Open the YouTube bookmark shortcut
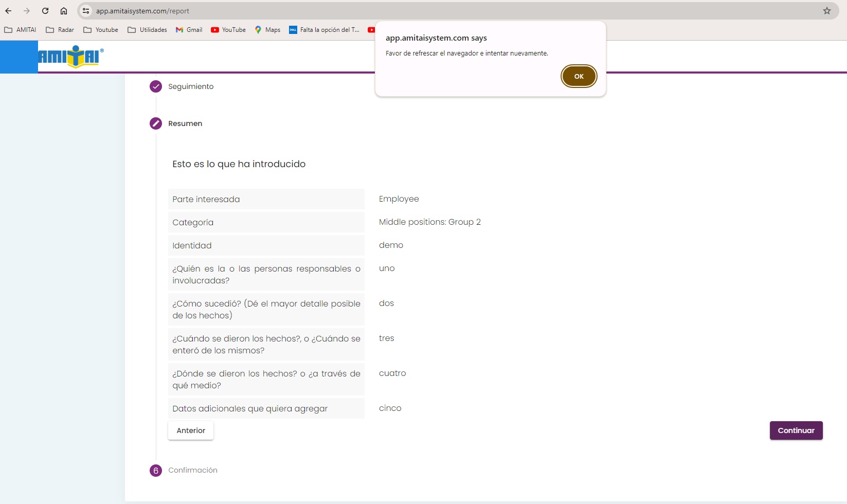 click(228, 30)
